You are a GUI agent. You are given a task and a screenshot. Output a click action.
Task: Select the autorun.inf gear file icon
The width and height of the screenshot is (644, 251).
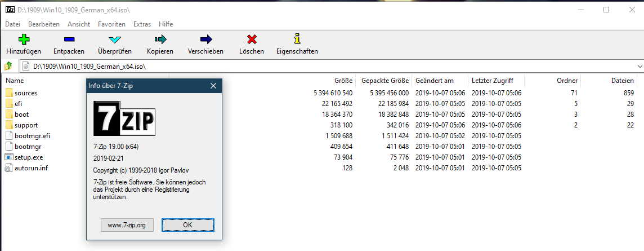(x=8, y=168)
